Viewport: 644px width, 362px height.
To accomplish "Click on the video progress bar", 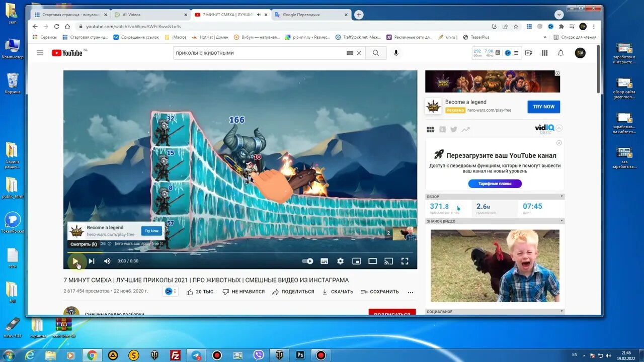I will [240, 252].
